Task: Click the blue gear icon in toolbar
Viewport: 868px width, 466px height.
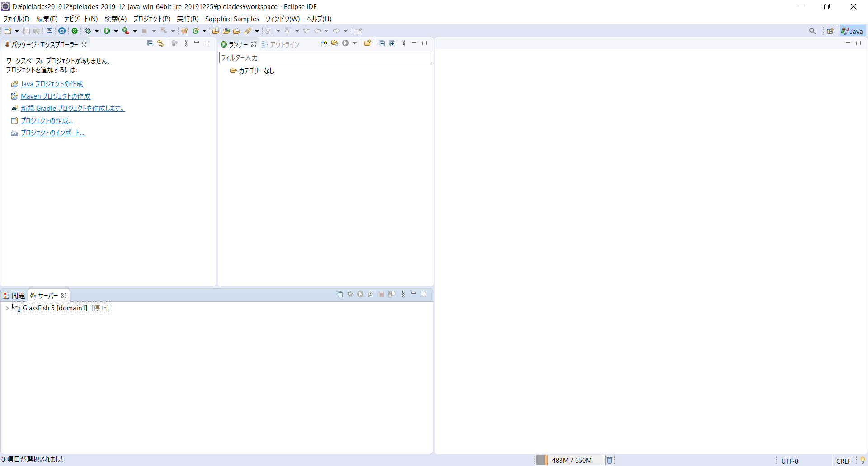Action: (x=62, y=31)
